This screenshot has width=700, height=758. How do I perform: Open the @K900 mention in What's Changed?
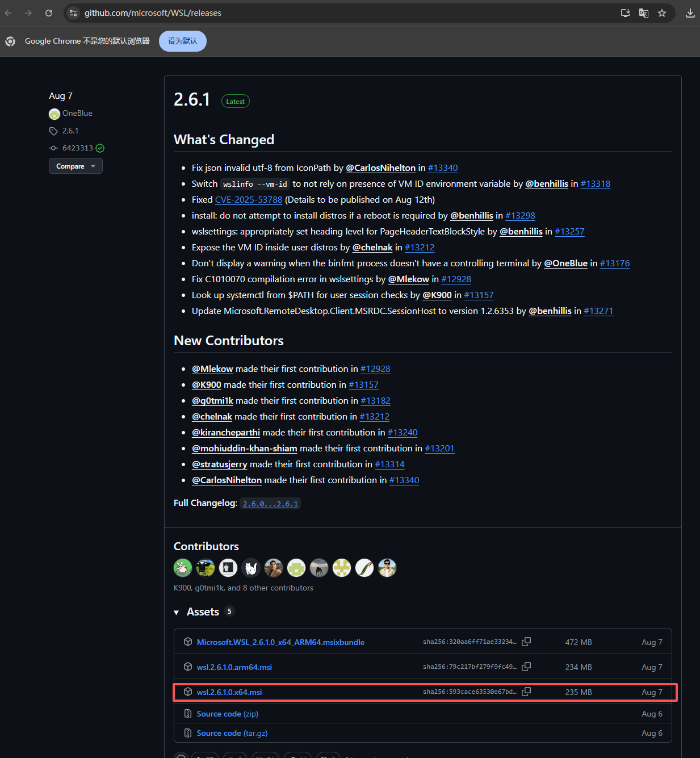coord(437,295)
